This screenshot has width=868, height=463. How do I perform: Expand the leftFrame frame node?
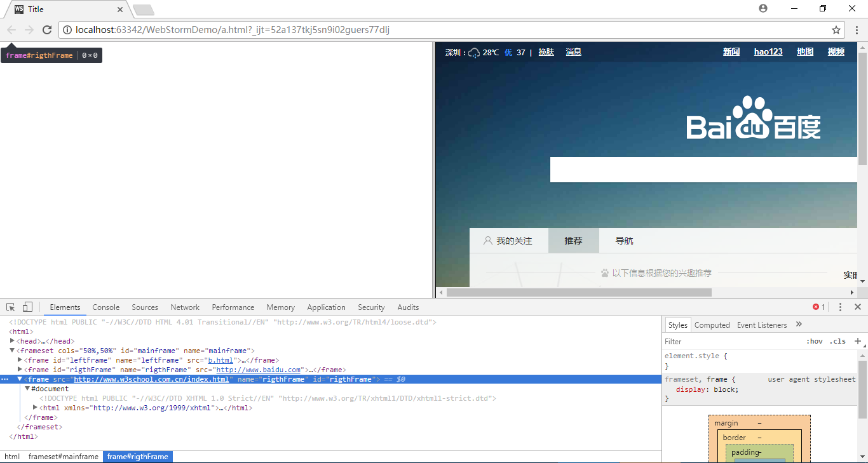pyautogui.click(x=20, y=360)
